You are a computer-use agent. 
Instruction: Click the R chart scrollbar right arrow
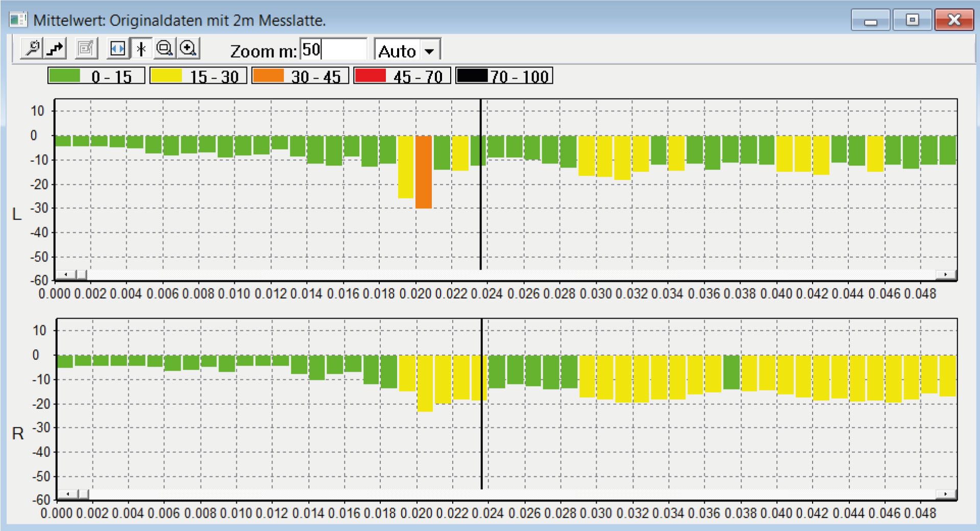[945, 494]
